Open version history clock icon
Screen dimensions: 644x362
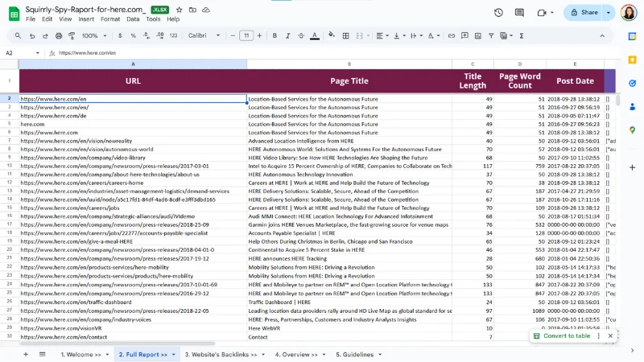click(x=498, y=12)
